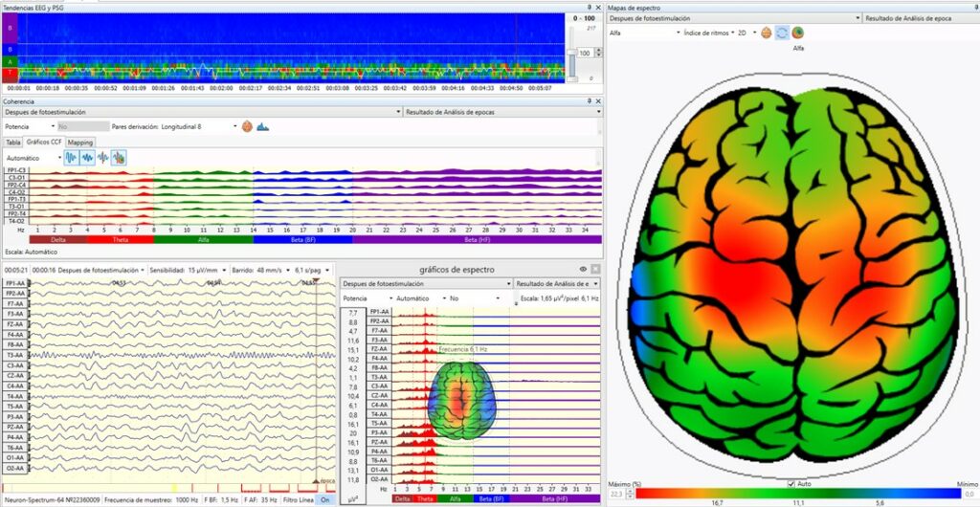Click the Alfa band in Coherencia frequency legend

click(x=203, y=239)
